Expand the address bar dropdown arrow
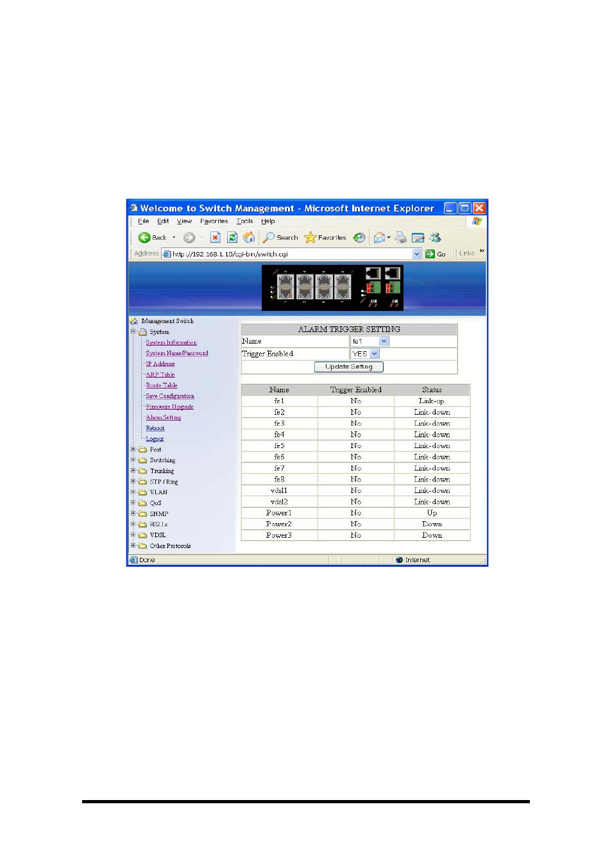 click(x=417, y=254)
